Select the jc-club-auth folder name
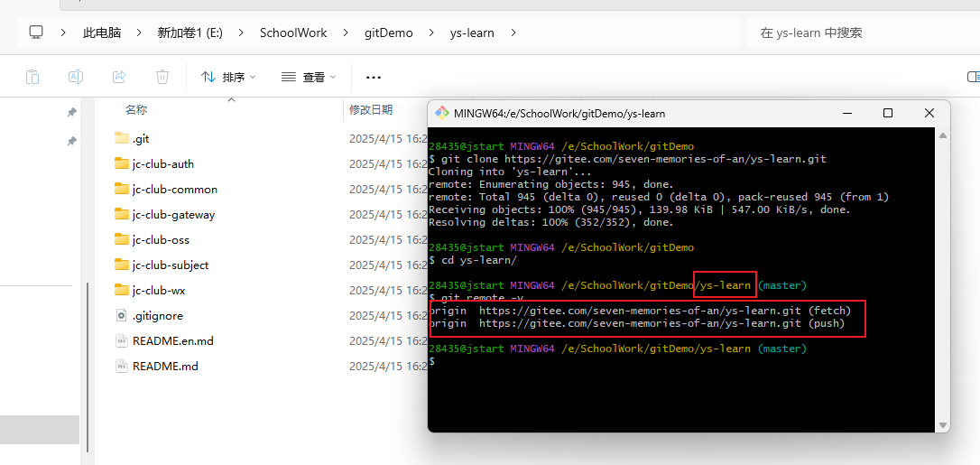 point(163,163)
